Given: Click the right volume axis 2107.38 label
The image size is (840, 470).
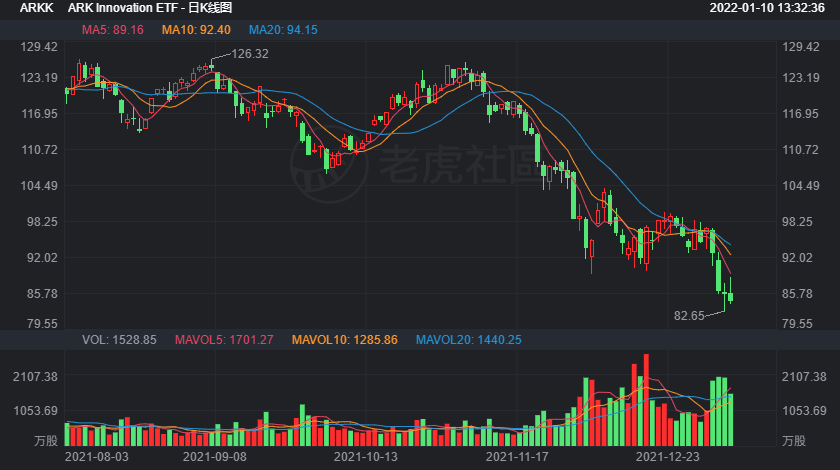Looking at the screenshot, I should (804, 377).
